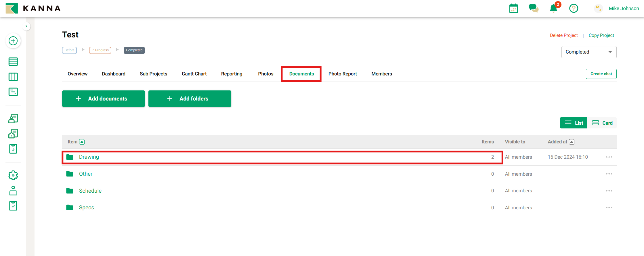
Task: Open the Photo Report tab
Action: click(x=343, y=74)
